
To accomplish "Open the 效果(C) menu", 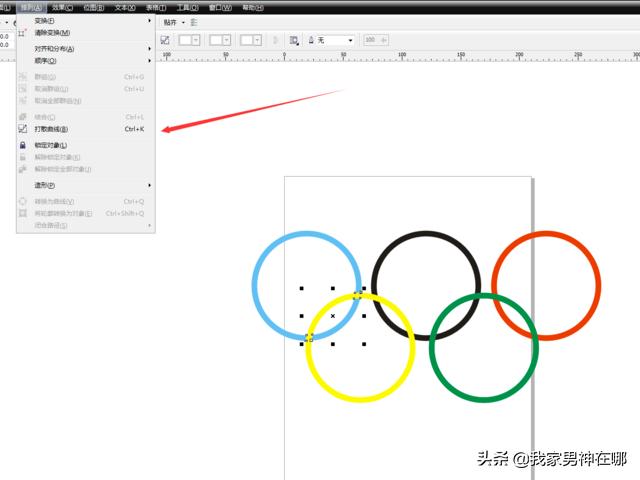I will click(x=62, y=7).
